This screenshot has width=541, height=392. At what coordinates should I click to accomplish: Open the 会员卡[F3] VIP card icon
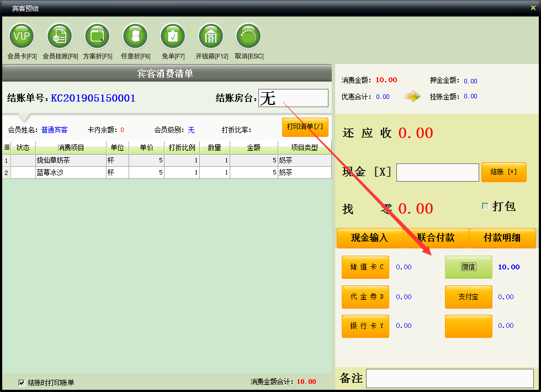(x=22, y=36)
